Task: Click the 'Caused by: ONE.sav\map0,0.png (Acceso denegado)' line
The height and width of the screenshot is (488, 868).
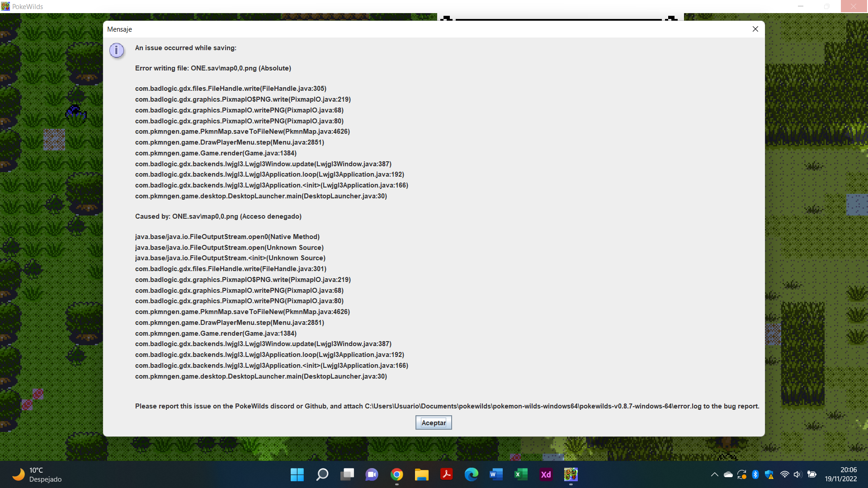Action: click(x=218, y=216)
